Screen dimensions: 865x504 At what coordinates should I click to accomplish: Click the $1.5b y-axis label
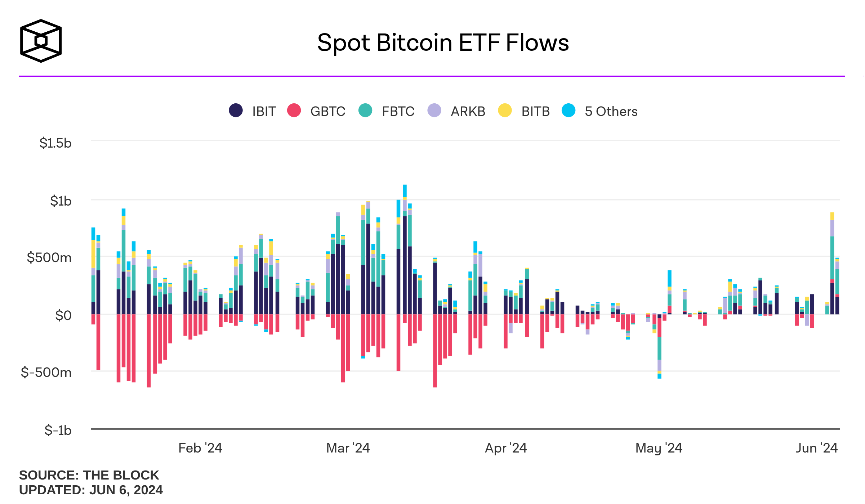[55, 143]
